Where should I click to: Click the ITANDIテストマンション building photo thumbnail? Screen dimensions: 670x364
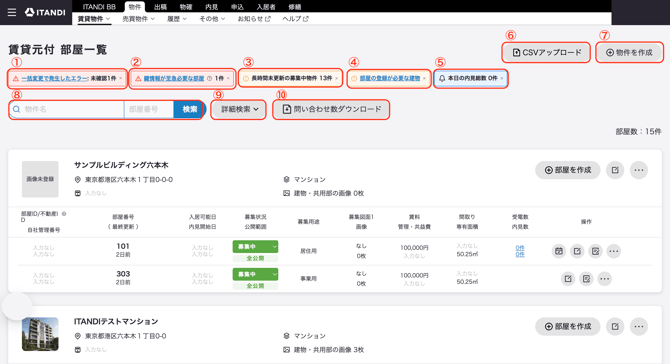pyautogui.click(x=40, y=334)
